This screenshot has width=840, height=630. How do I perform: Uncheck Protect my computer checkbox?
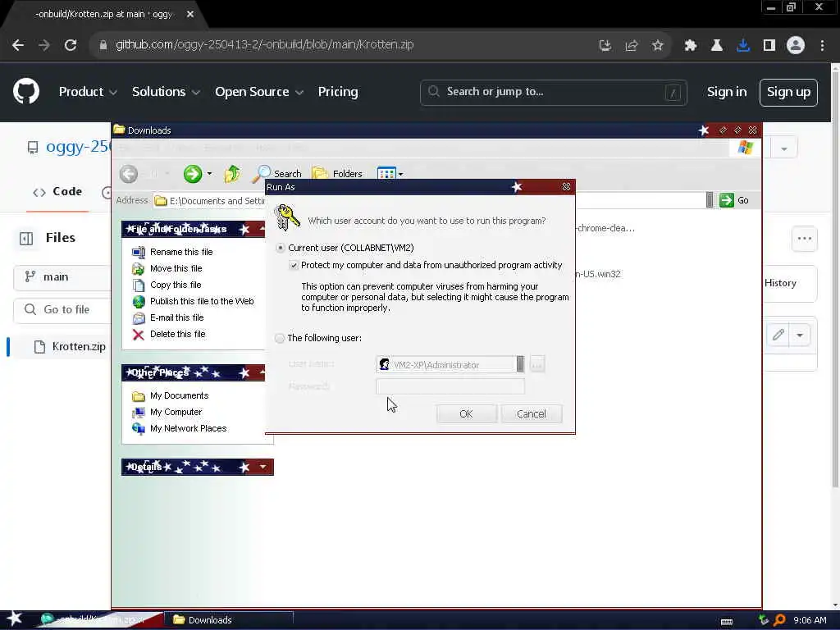coord(294,265)
